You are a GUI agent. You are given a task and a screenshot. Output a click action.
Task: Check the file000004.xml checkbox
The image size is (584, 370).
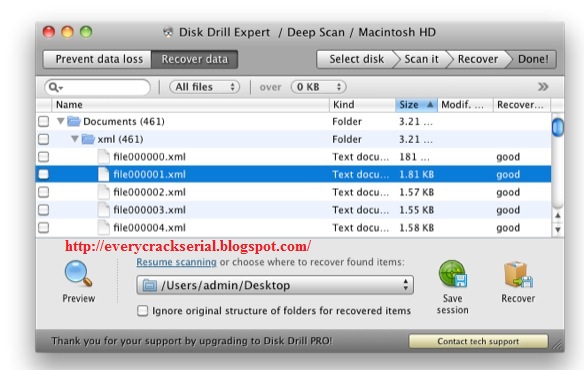click(44, 227)
